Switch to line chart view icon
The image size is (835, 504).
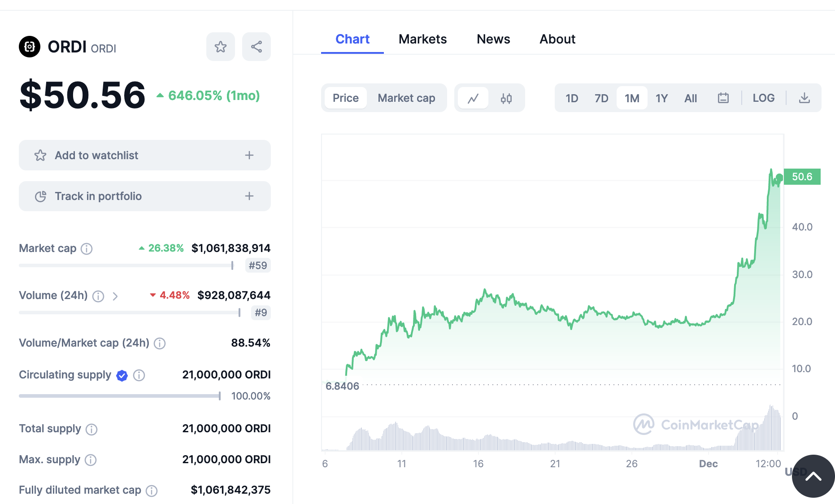[473, 98]
